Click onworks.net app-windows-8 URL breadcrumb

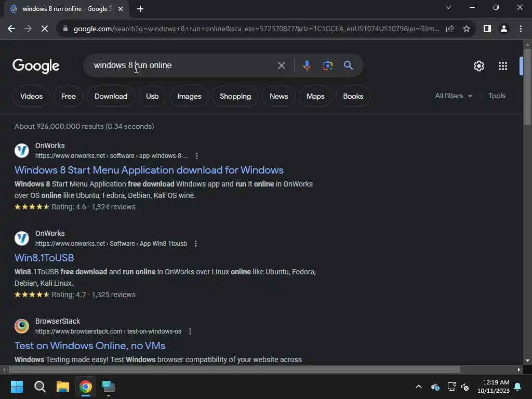point(111,156)
